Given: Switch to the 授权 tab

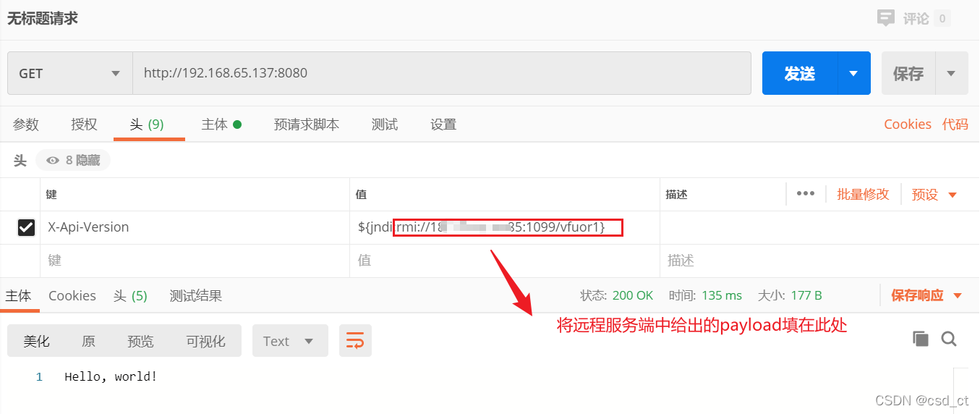Looking at the screenshot, I should pyautogui.click(x=84, y=124).
